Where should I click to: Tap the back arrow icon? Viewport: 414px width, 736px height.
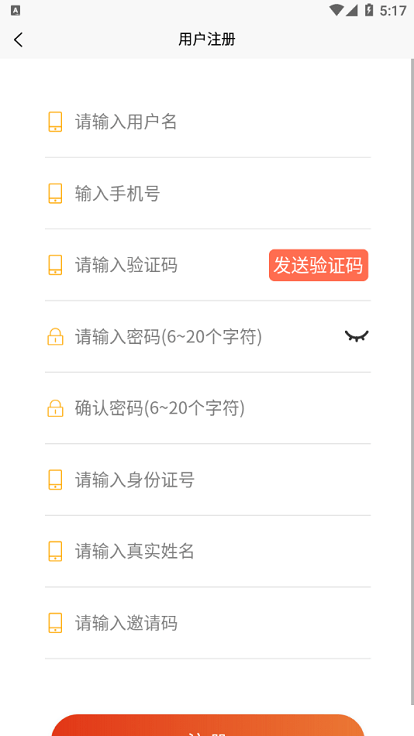(18, 40)
